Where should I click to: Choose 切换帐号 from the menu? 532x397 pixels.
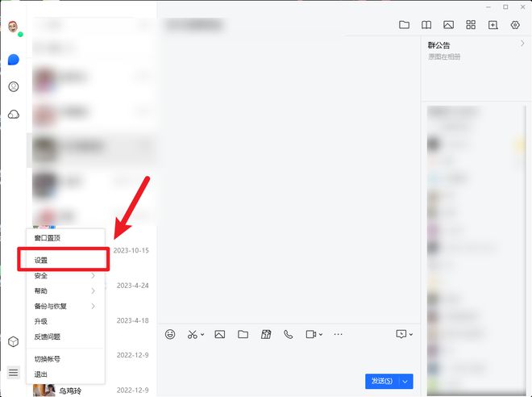click(65, 359)
